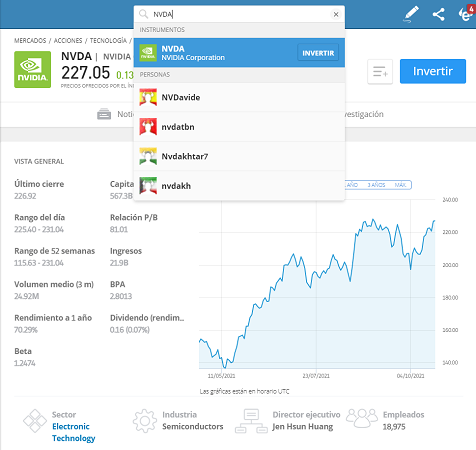
Task: Open the eToro notifications icon
Action: tap(466, 13)
